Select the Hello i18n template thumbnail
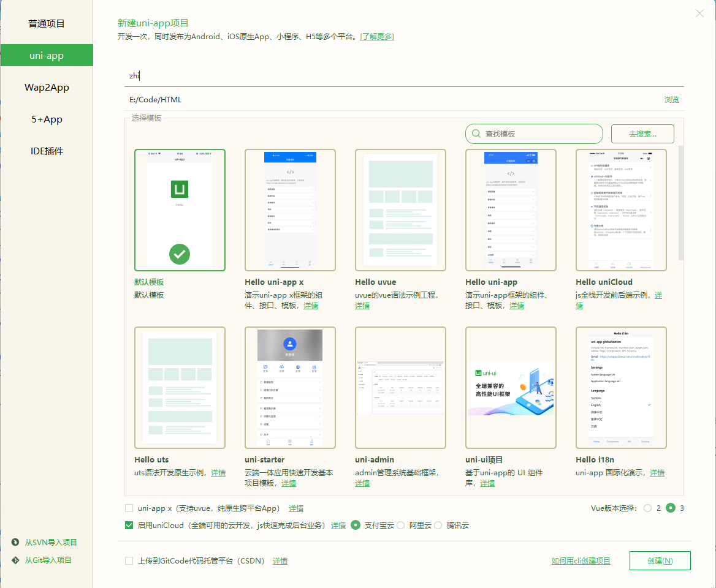 pos(621,387)
